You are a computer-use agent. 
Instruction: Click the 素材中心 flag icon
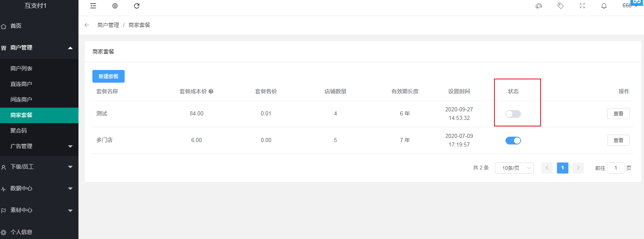(x=4, y=210)
